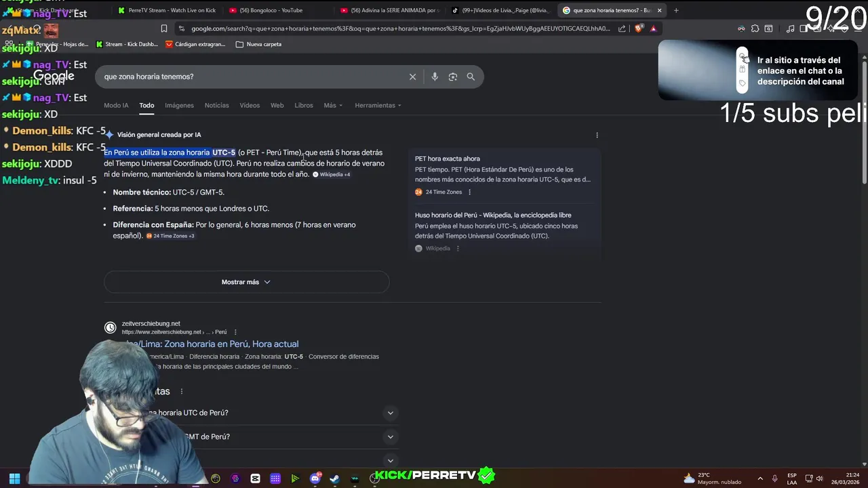This screenshot has height=488, width=868.
Task: Select the Noticias search tab
Action: pyautogui.click(x=217, y=105)
